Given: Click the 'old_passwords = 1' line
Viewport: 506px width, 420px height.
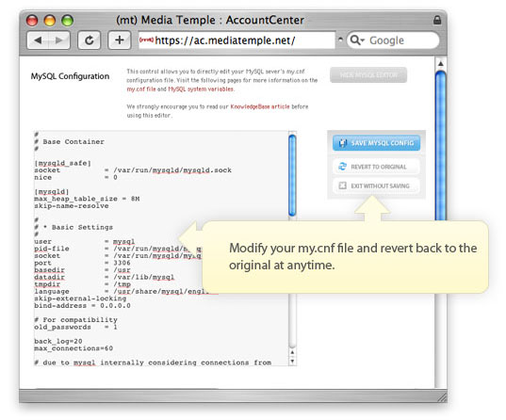Looking at the screenshot, I should [x=75, y=327].
